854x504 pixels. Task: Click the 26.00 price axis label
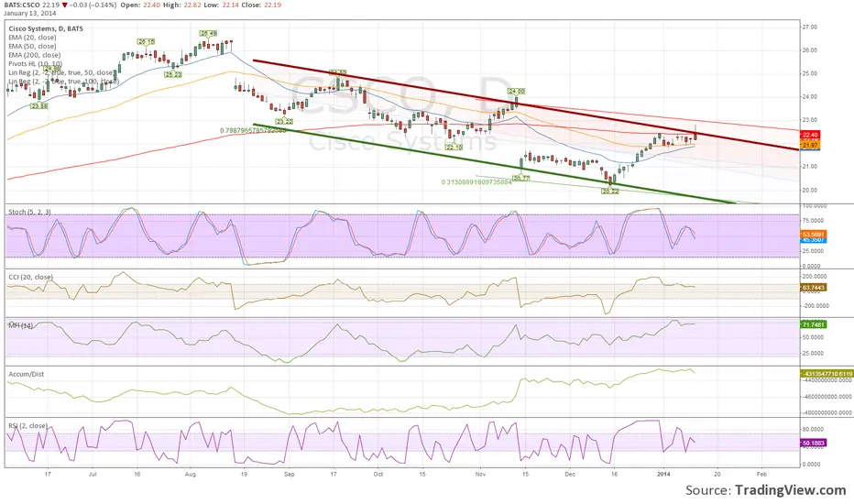[x=810, y=50]
